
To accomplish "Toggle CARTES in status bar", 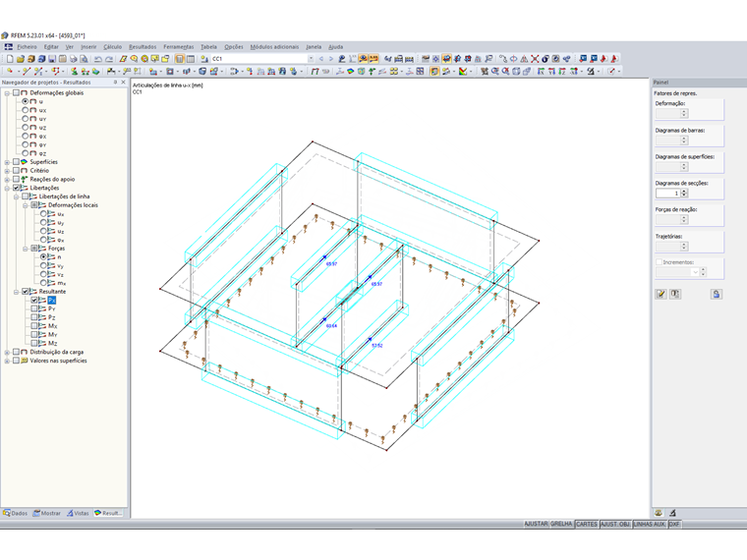I will [x=587, y=524].
